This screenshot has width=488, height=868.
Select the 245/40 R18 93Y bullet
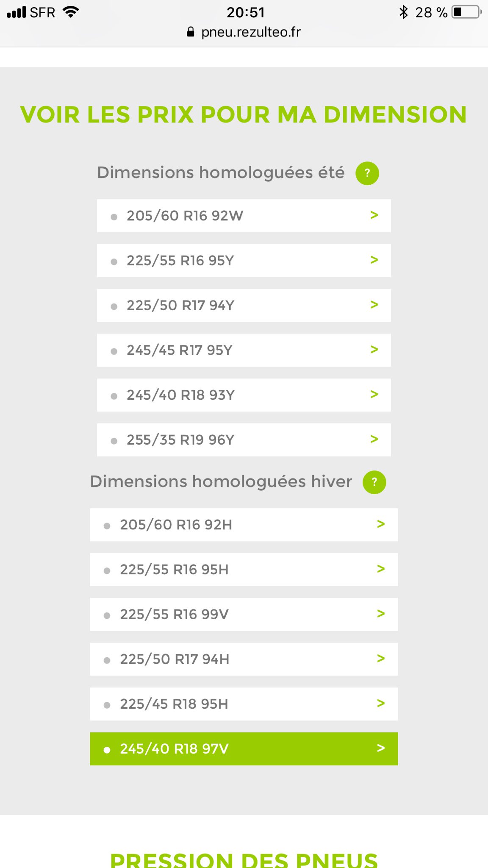point(114,396)
